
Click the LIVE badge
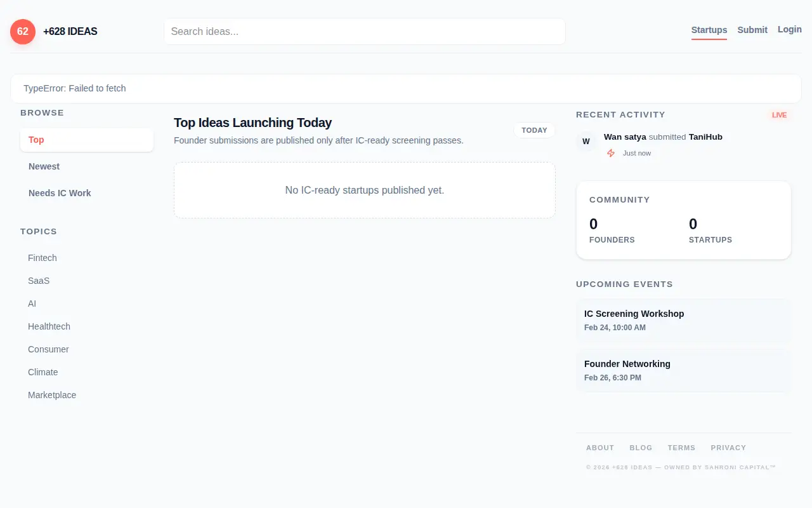[779, 115]
